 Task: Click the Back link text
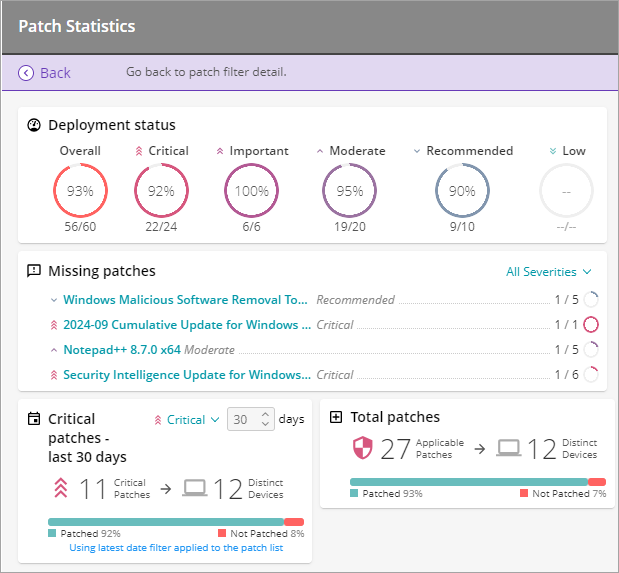pos(55,73)
